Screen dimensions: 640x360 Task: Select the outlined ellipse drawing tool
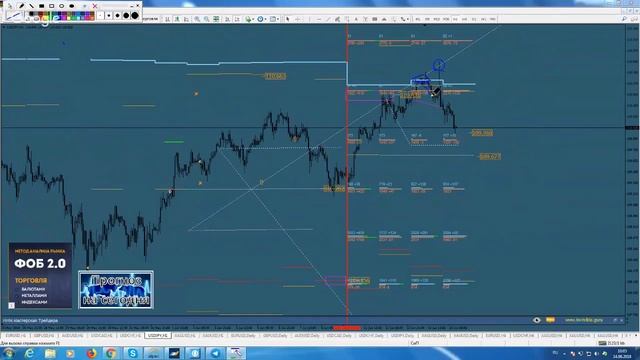(x=62, y=6)
